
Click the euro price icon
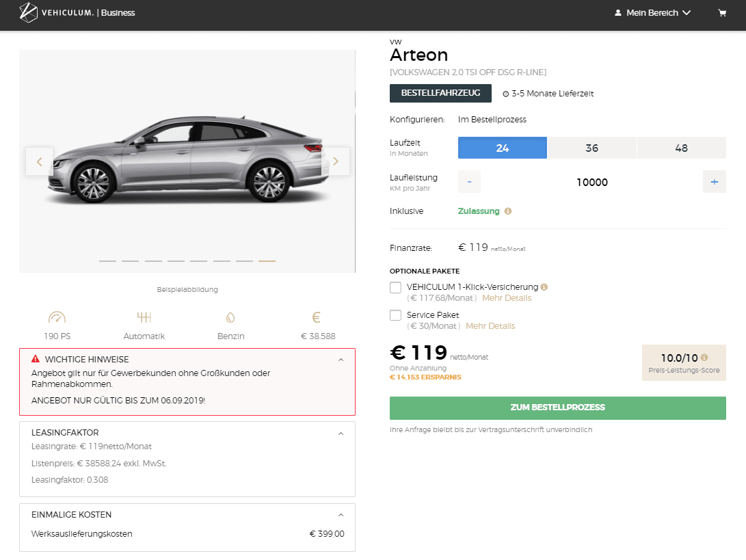[x=317, y=317]
